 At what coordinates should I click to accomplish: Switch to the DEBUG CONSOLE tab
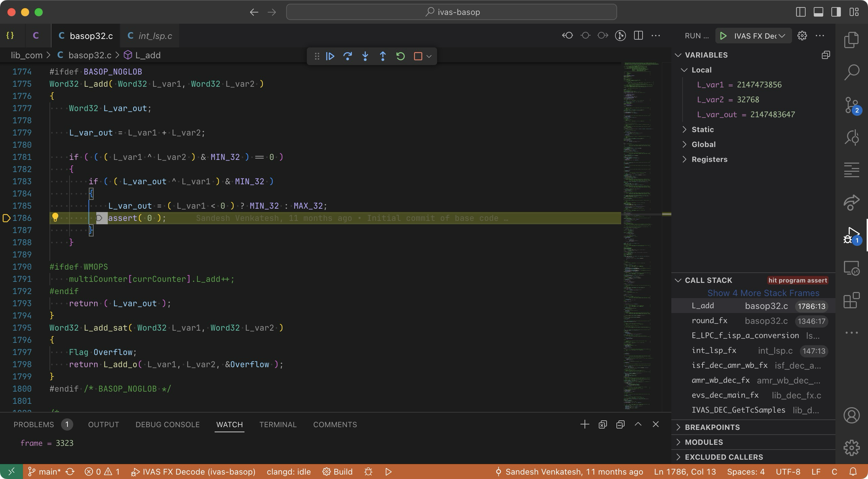[x=167, y=424]
